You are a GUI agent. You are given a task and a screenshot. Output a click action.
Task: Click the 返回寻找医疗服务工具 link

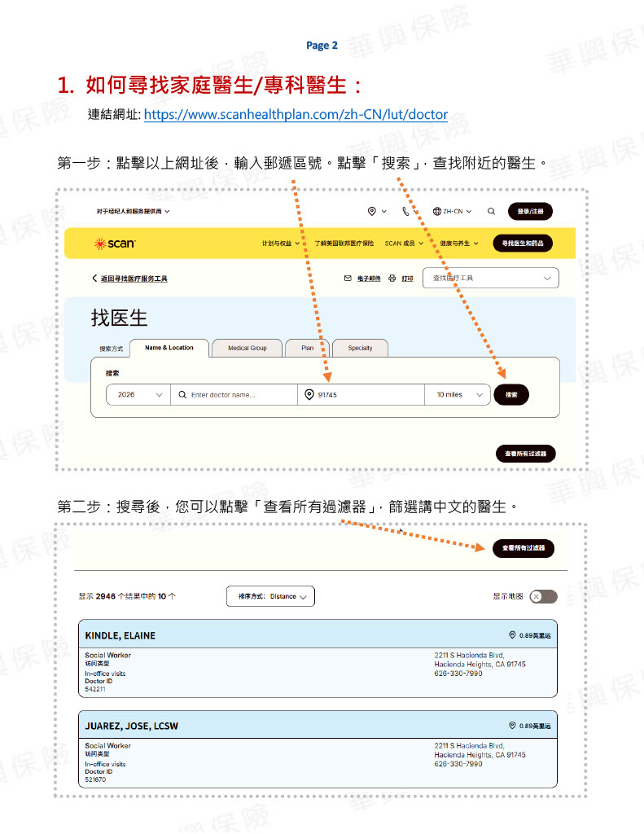click(134, 279)
